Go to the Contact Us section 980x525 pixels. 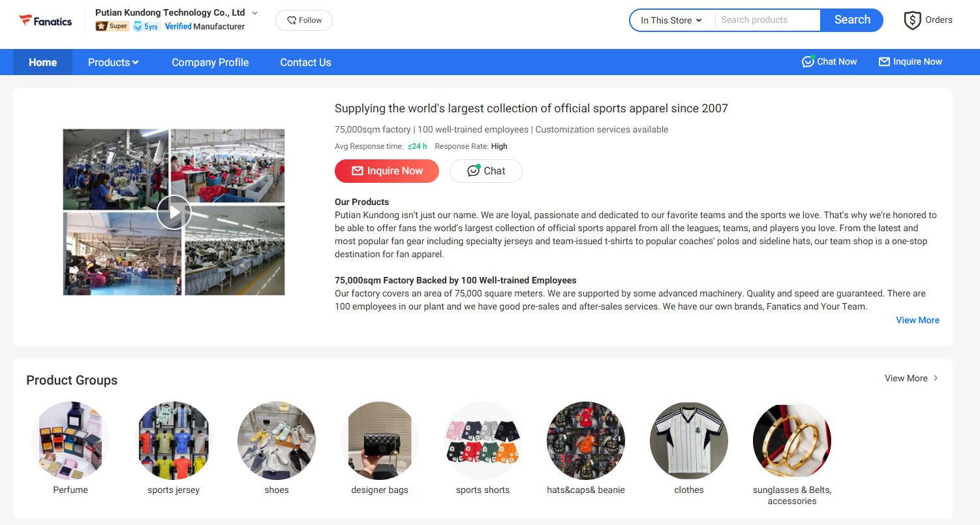click(x=305, y=61)
